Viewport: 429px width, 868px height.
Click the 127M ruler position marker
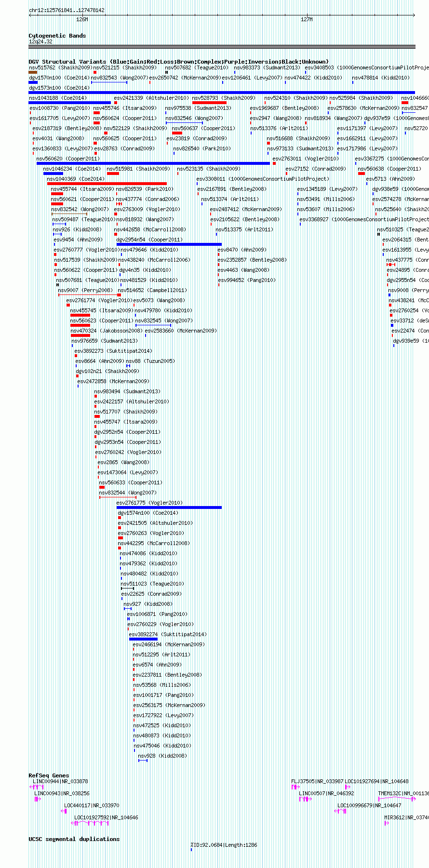307,19
